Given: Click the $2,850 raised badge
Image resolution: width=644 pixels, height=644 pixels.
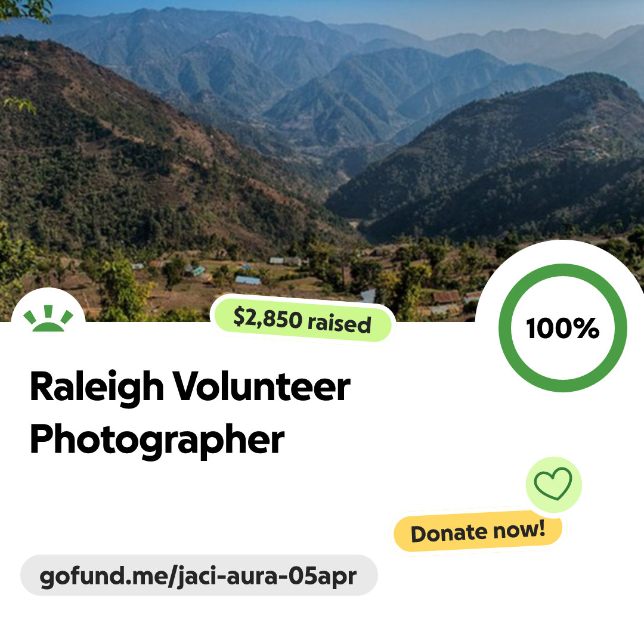Looking at the screenshot, I should [303, 320].
